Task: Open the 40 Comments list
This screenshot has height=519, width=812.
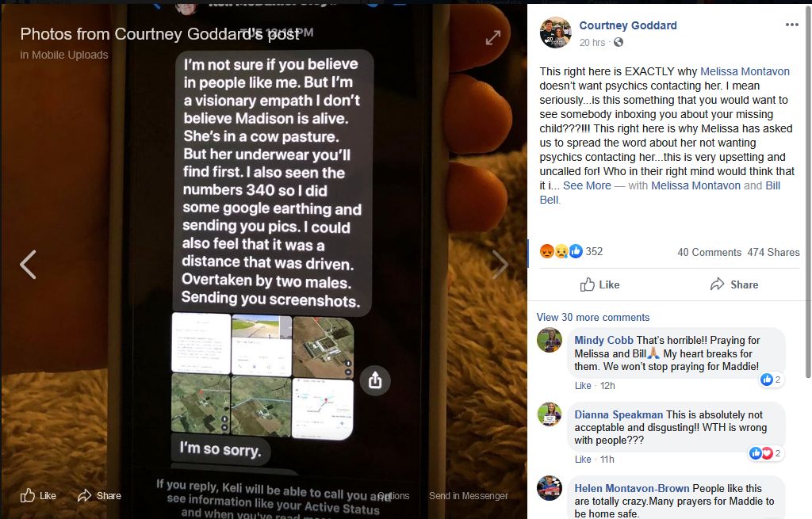Action: point(709,252)
